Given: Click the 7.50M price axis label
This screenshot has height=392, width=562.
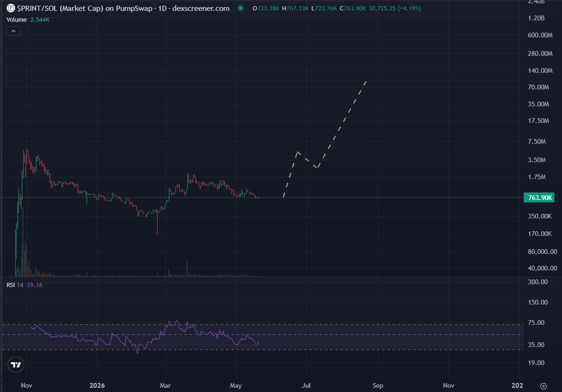Looking at the screenshot, I should [x=536, y=141].
